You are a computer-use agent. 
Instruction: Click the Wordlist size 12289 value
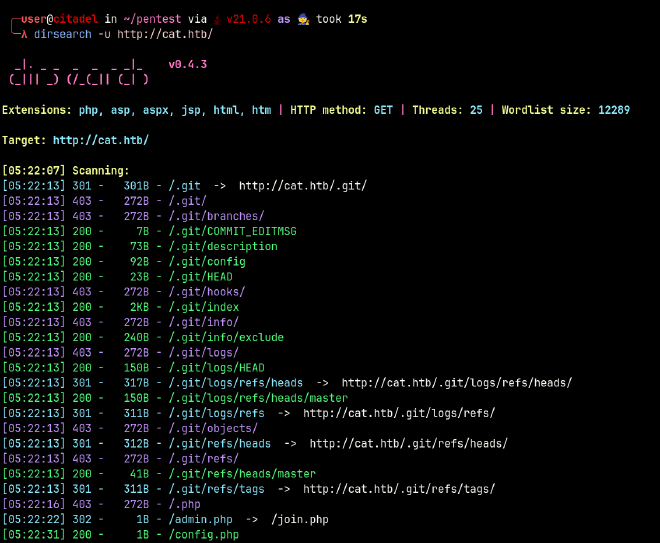[x=614, y=110]
